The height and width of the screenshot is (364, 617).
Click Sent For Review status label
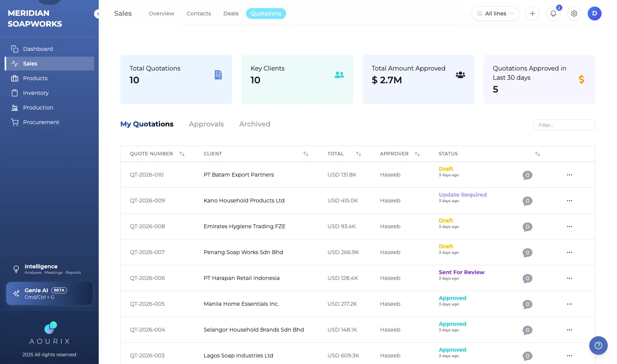(x=462, y=272)
